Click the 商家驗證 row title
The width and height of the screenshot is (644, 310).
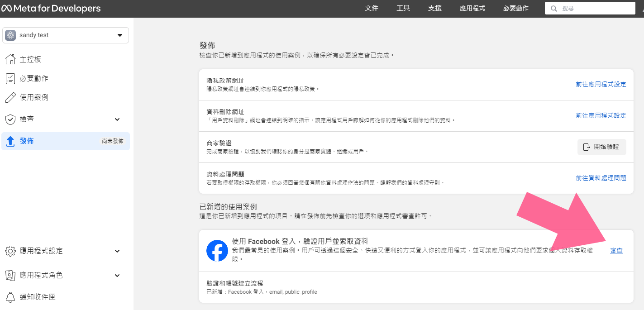pos(219,143)
